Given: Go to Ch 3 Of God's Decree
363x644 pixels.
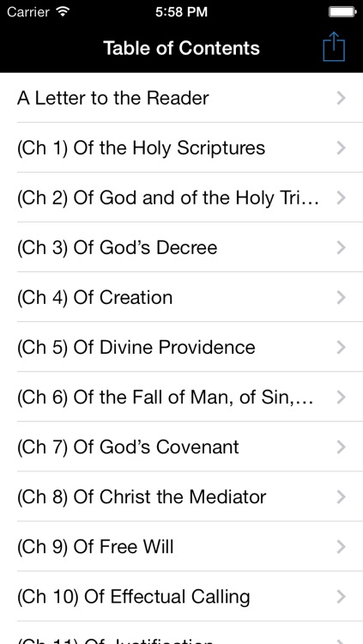Looking at the screenshot, I should (x=182, y=247).
